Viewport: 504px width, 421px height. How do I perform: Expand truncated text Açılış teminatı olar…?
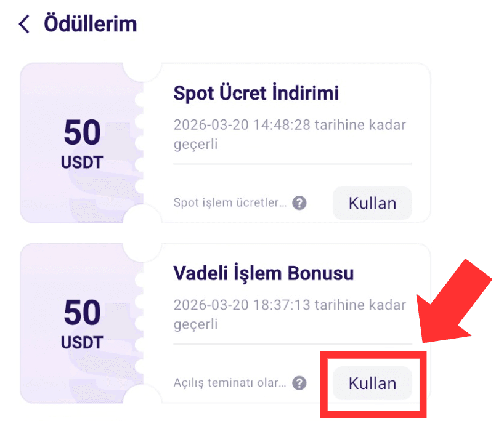point(229,383)
